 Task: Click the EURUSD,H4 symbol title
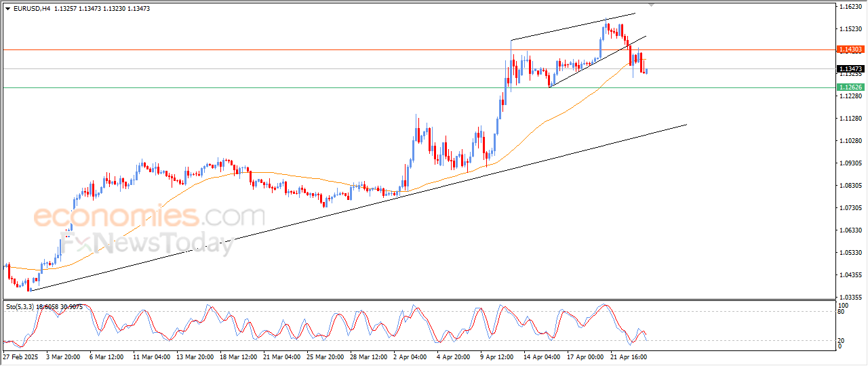click(31, 9)
